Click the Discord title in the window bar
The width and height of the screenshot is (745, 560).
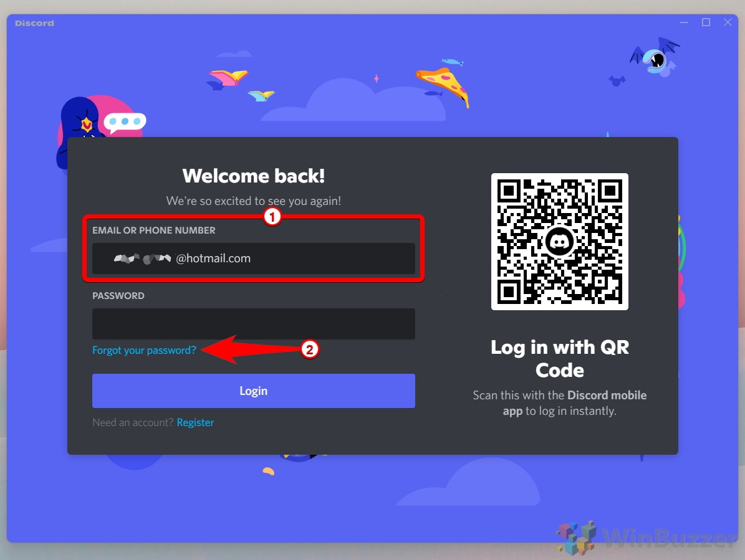(34, 23)
